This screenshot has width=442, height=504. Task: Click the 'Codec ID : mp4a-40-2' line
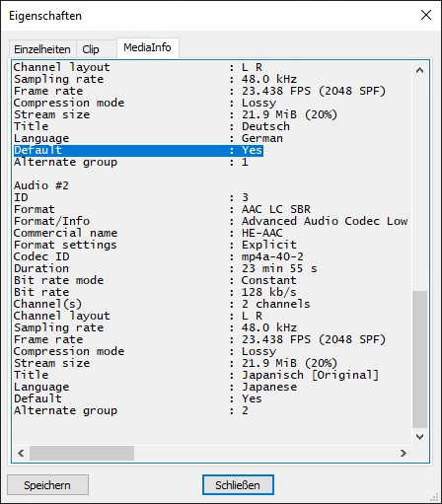pos(159,256)
